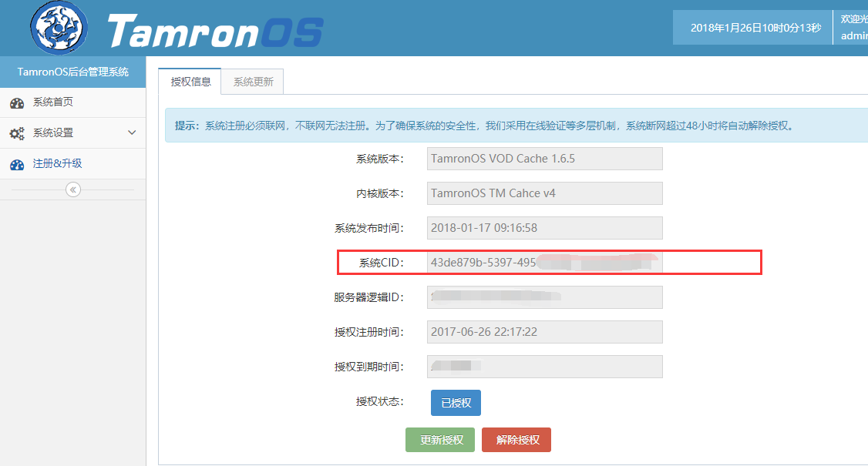Image resolution: width=868 pixels, height=466 pixels.
Task: Click the 授权到期时间 field
Action: pos(545,367)
